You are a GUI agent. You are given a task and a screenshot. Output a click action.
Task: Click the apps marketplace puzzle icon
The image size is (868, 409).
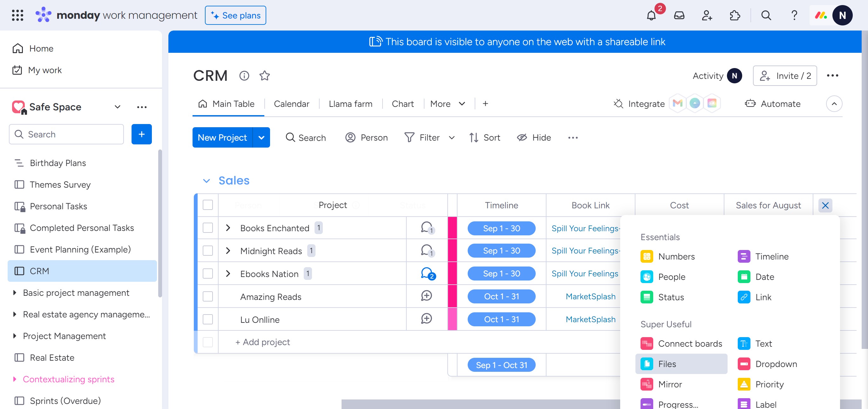click(x=735, y=16)
